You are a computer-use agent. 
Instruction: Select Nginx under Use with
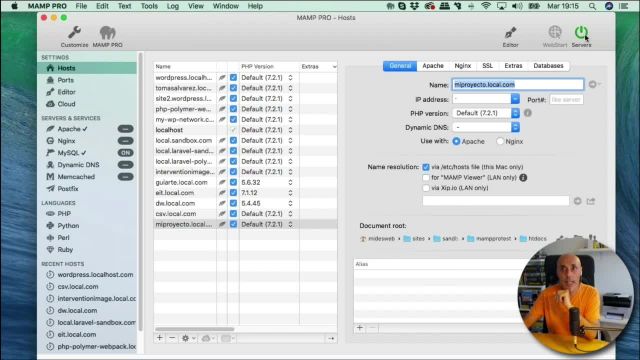tap(500, 141)
